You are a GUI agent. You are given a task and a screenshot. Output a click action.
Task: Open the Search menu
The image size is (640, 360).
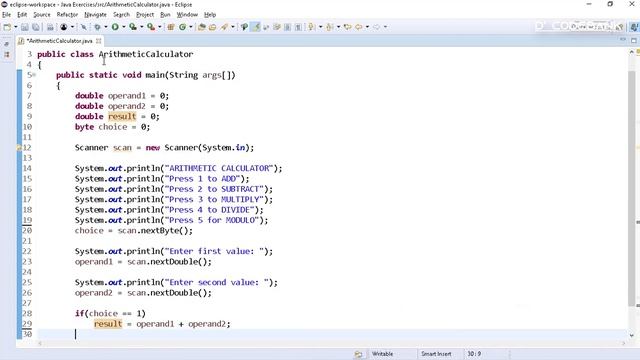[121, 15]
